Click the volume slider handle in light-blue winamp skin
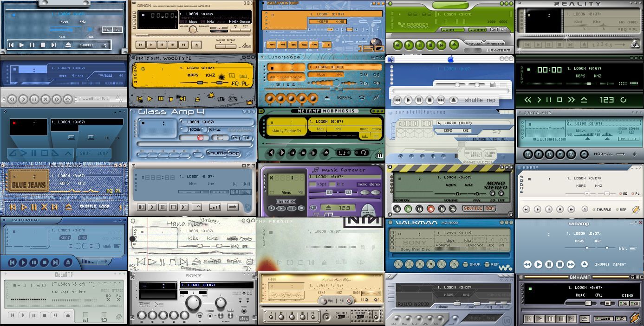Viewport: 644px width, 326px height. coord(586,248)
